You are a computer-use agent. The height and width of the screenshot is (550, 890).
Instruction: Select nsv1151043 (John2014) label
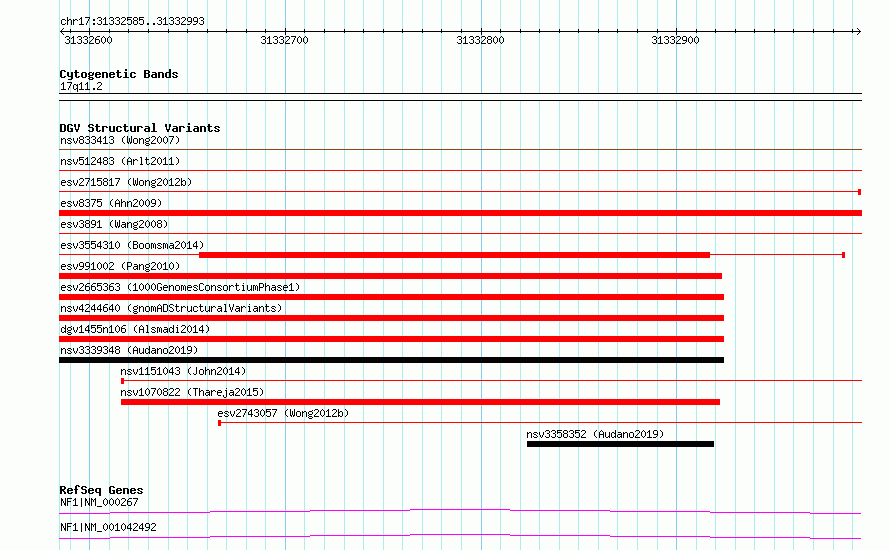tap(183, 371)
